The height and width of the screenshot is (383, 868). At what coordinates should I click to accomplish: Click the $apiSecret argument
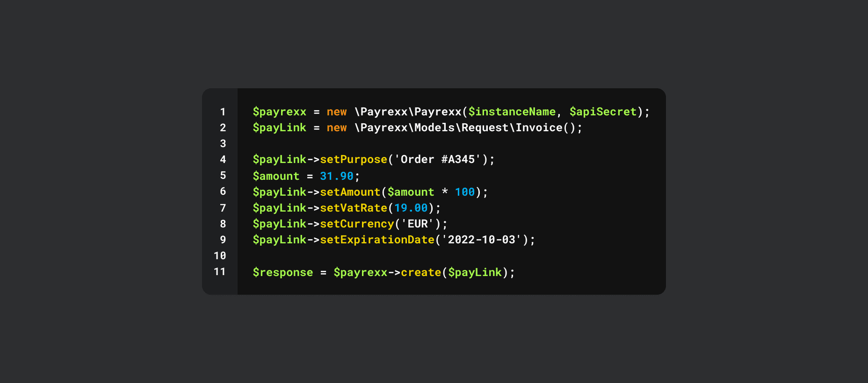click(x=603, y=112)
